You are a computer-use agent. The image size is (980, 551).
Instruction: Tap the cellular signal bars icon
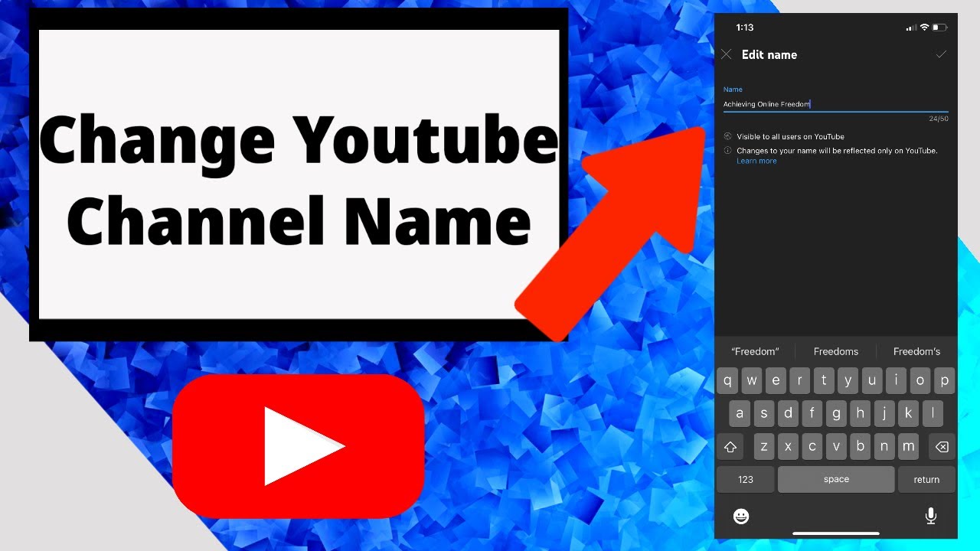tap(911, 28)
